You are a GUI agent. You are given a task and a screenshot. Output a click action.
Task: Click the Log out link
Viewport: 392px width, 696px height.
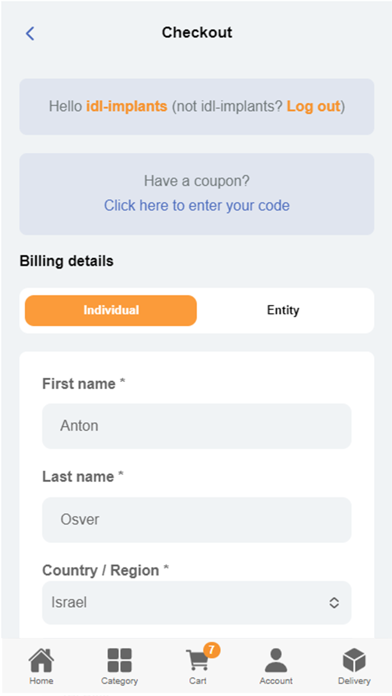coord(313,107)
